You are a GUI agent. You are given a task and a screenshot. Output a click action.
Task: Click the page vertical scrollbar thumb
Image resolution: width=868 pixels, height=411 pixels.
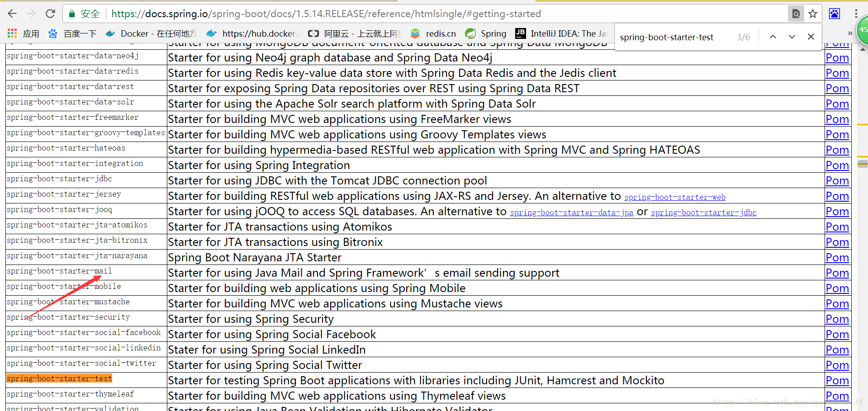point(863,163)
